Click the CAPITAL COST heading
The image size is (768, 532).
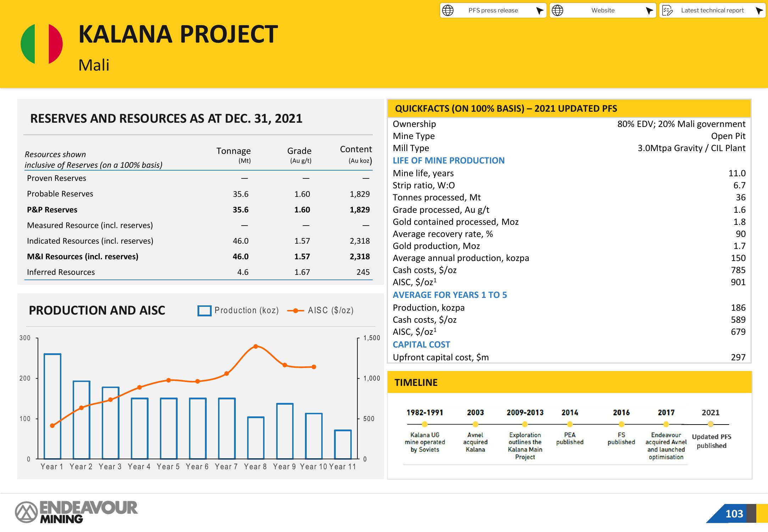[421, 344]
